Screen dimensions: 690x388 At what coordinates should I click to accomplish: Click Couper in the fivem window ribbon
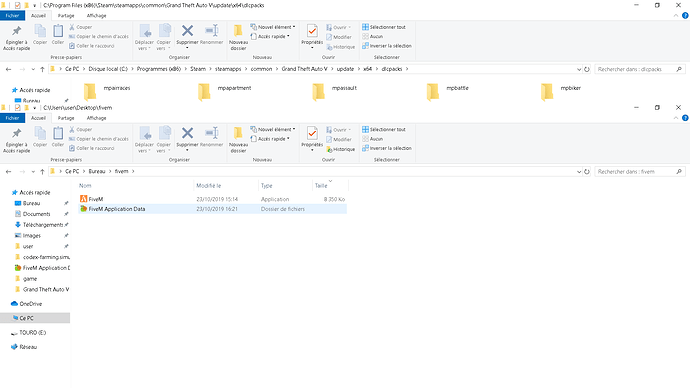[x=81, y=130]
